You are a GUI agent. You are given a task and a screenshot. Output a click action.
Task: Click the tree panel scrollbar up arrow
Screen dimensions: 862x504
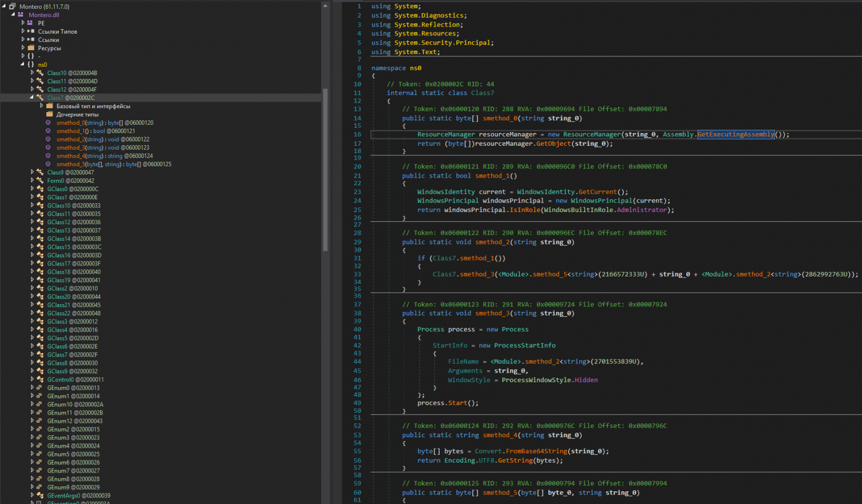(x=325, y=6)
